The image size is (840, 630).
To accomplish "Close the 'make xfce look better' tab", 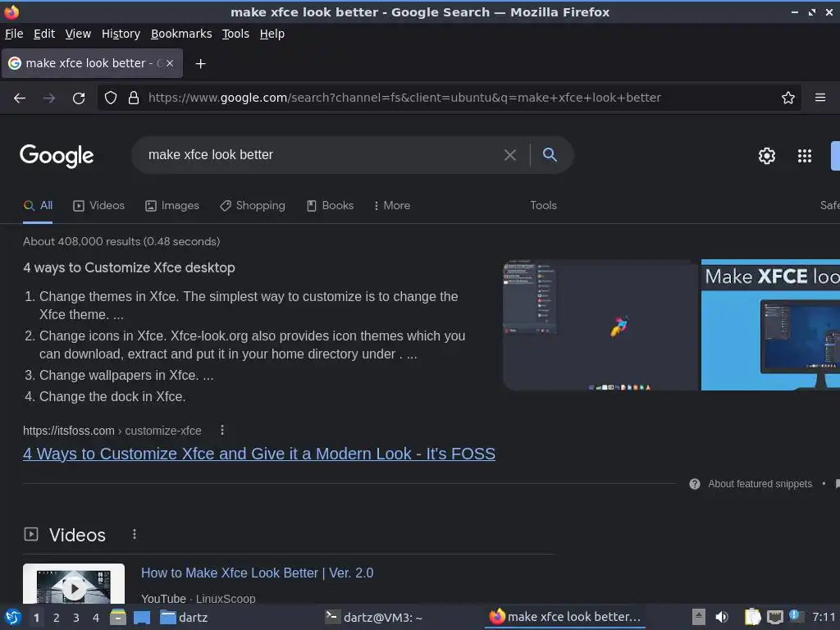I will click(x=170, y=63).
